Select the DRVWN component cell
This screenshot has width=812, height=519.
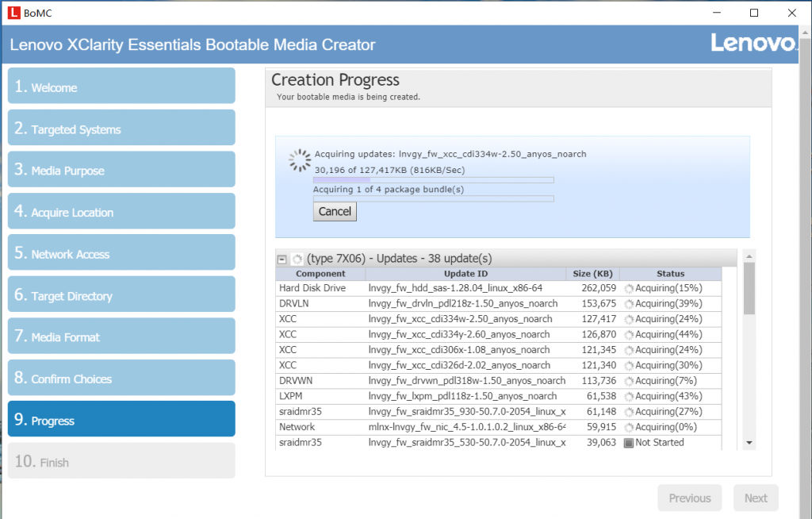tap(296, 381)
